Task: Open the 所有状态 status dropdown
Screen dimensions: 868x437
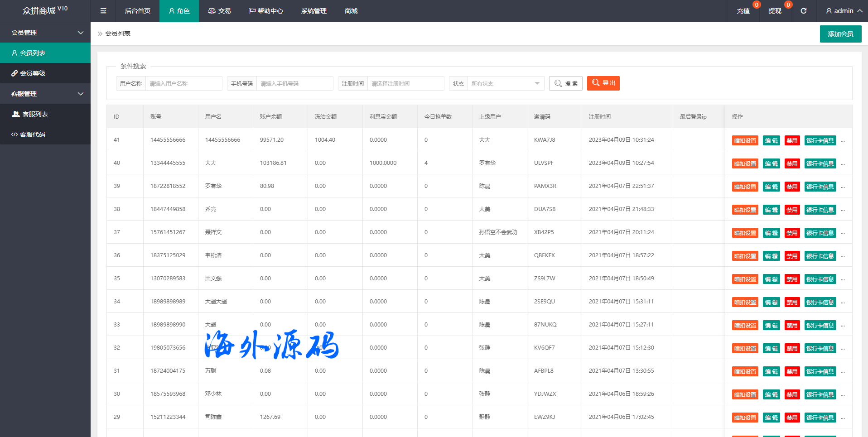Action: point(505,83)
